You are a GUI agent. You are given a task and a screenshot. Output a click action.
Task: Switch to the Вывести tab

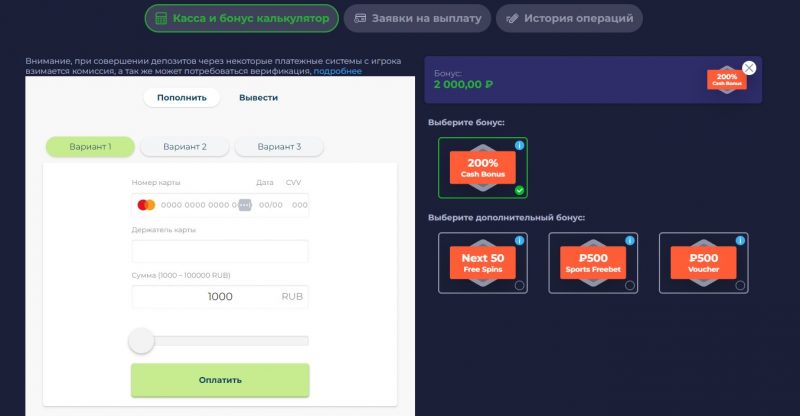click(258, 97)
